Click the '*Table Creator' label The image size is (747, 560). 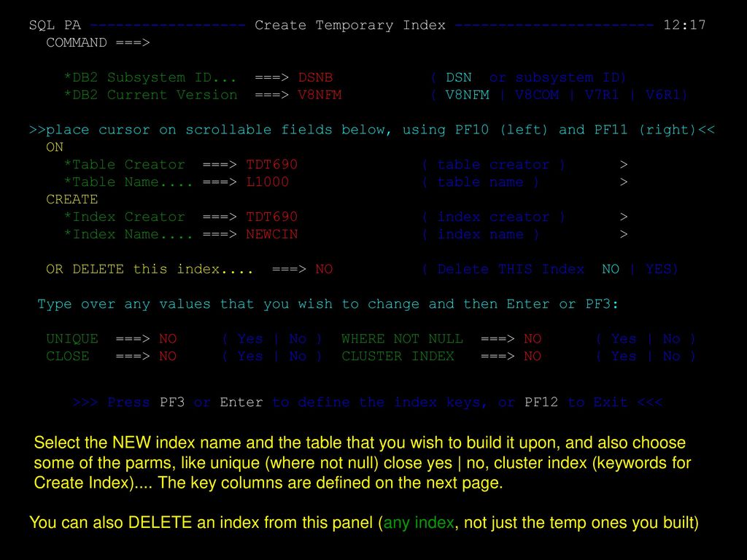pyautogui.click(x=124, y=164)
